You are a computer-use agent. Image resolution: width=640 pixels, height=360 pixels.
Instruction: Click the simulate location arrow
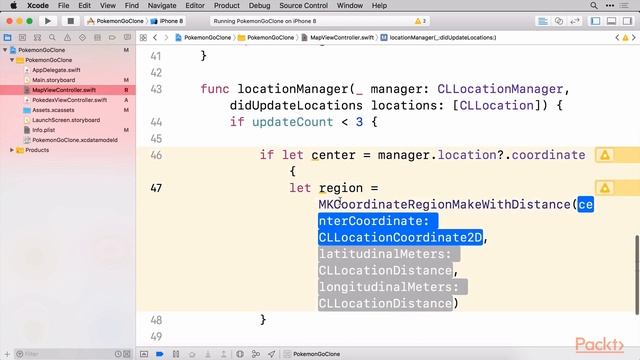[x=272, y=354]
